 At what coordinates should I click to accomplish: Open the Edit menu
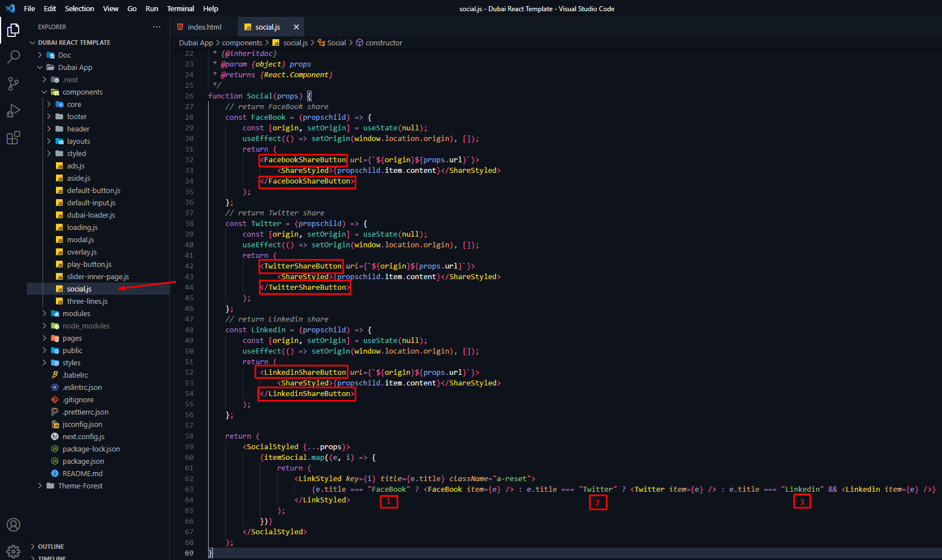(x=50, y=8)
